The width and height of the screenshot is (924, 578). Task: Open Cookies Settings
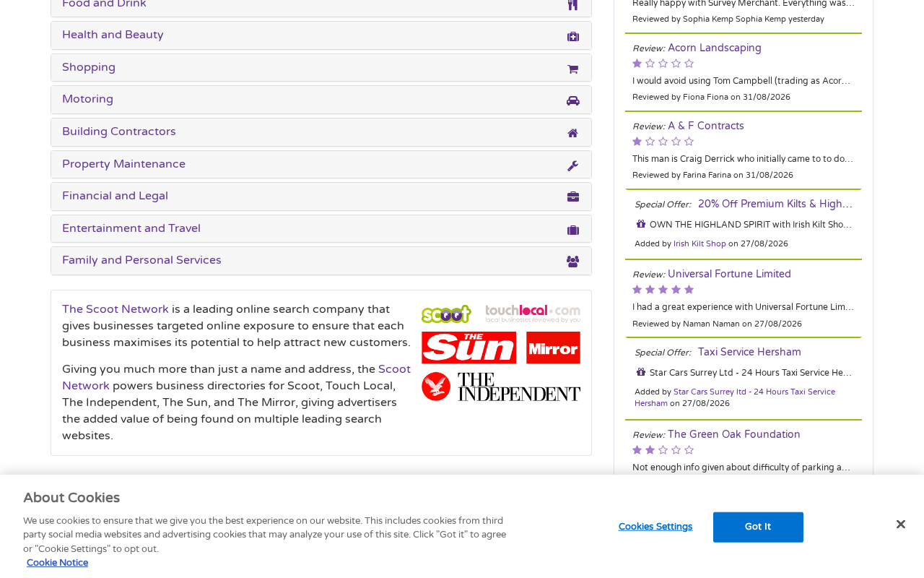click(655, 527)
